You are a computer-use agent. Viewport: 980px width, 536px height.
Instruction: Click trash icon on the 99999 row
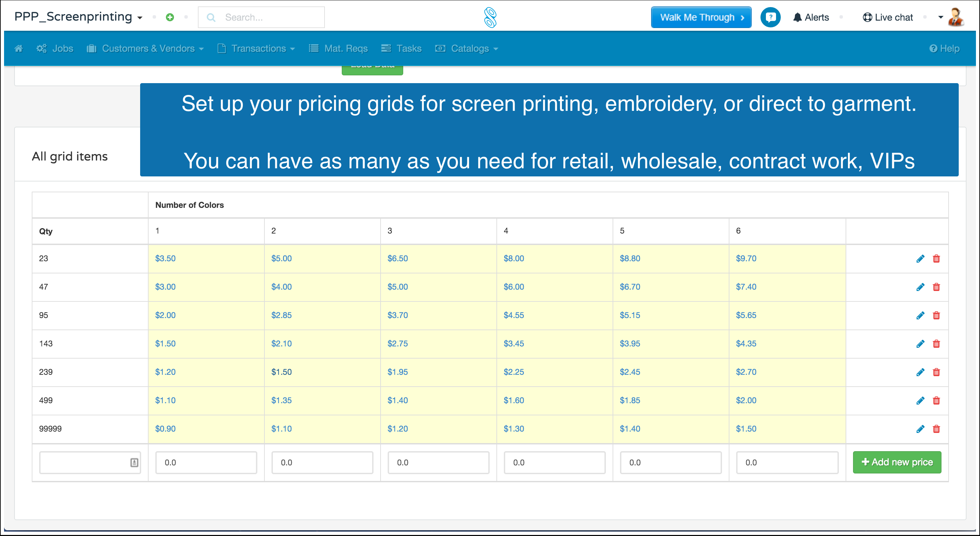click(936, 429)
